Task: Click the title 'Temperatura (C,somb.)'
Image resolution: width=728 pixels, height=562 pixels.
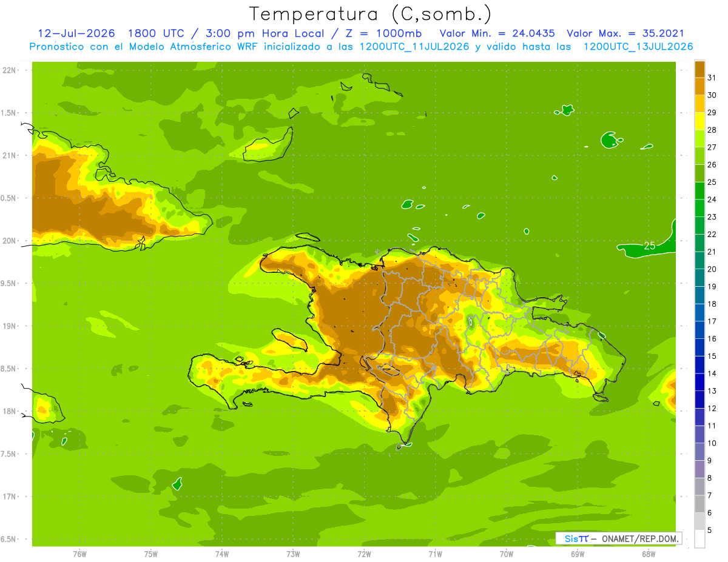Action: (370, 14)
